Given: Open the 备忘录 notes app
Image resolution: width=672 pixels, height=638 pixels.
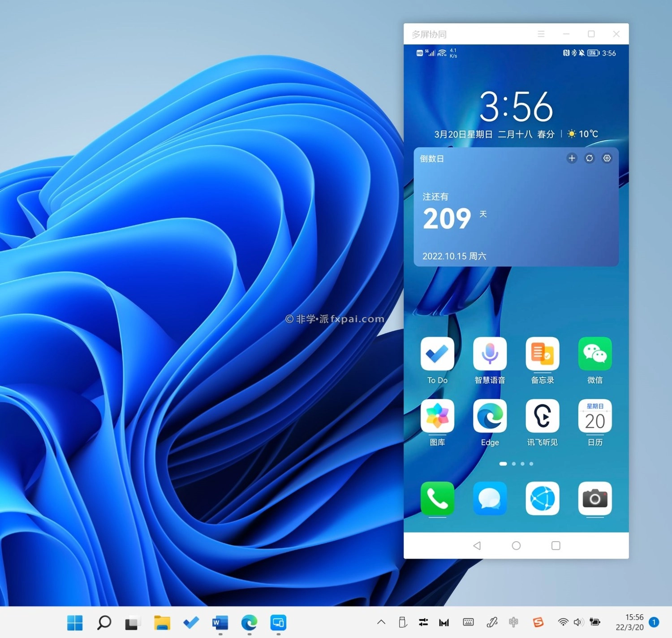Looking at the screenshot, I should click(542, 354).
